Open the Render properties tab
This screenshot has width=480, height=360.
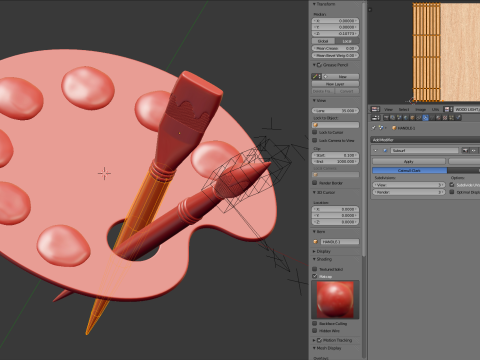pos(386,118)
